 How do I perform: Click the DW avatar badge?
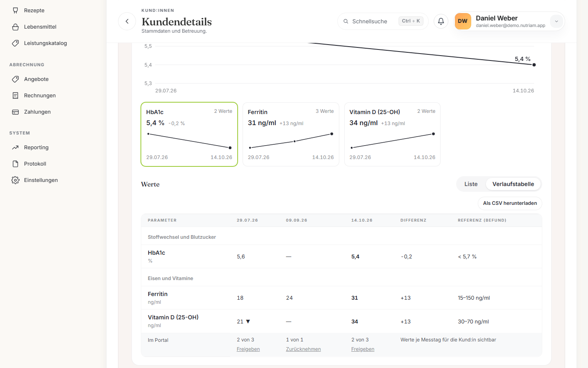pyautogui.click(x=463, y=21)
